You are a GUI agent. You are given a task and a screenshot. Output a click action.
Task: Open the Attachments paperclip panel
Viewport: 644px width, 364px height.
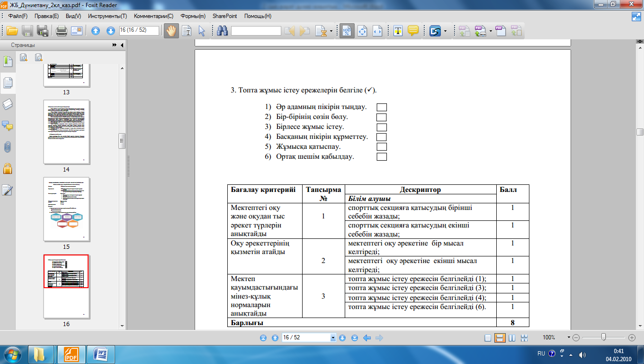pyautogui.click(x=8, y=147)
